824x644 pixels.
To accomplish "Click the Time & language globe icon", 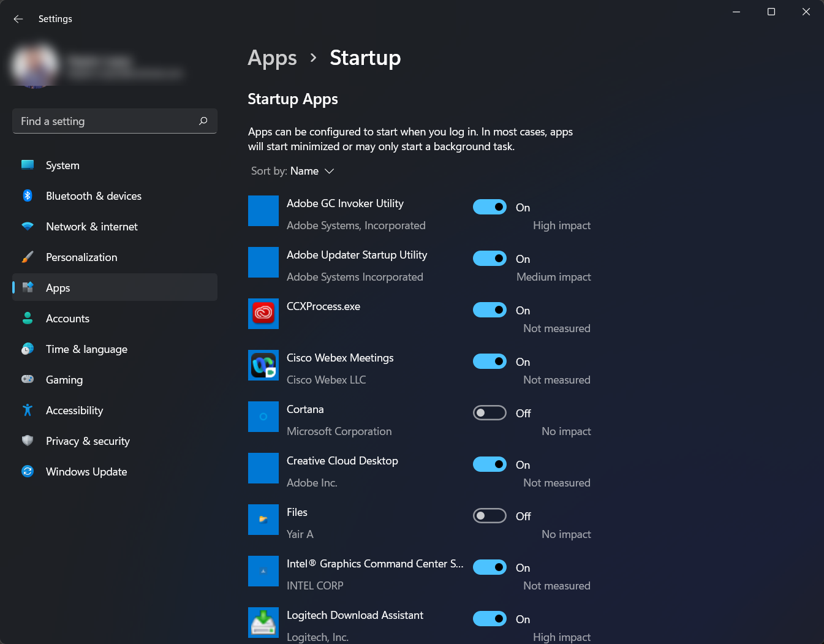I will [28, 349].
